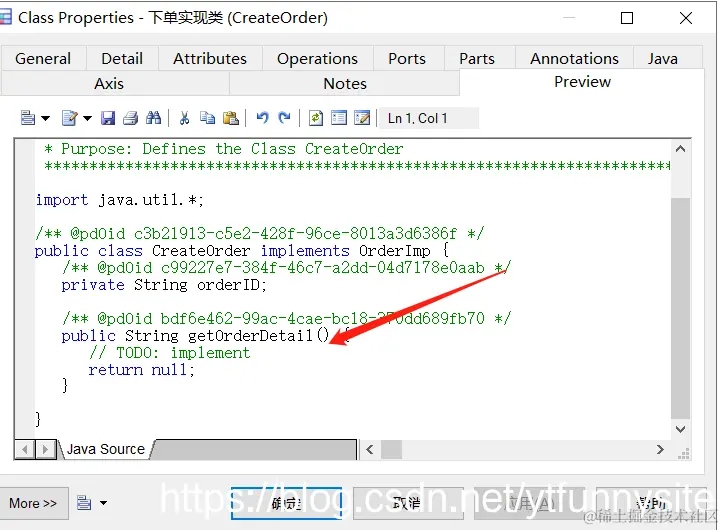Refresh the code preview with the refresh icon

click(315, 118)
